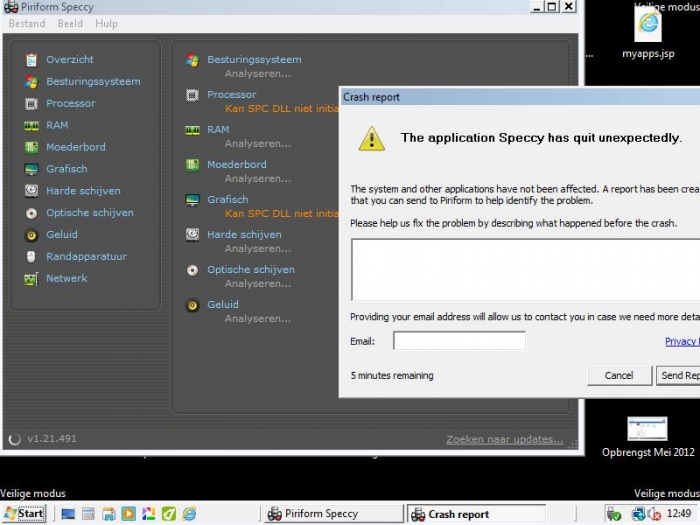This screenshot has height=525, width=700.
Task: Click Harde schijven icon in summary panel
Action: [x=192, y=235]
